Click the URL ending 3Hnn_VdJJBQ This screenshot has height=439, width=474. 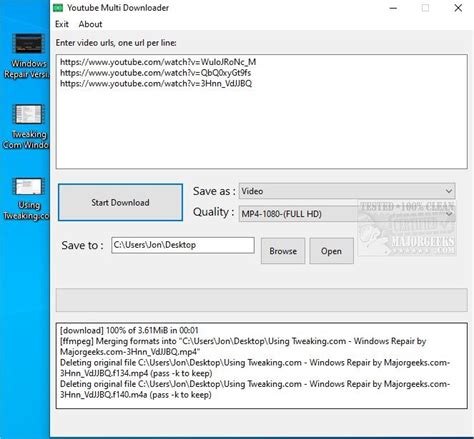click(156, 83)
